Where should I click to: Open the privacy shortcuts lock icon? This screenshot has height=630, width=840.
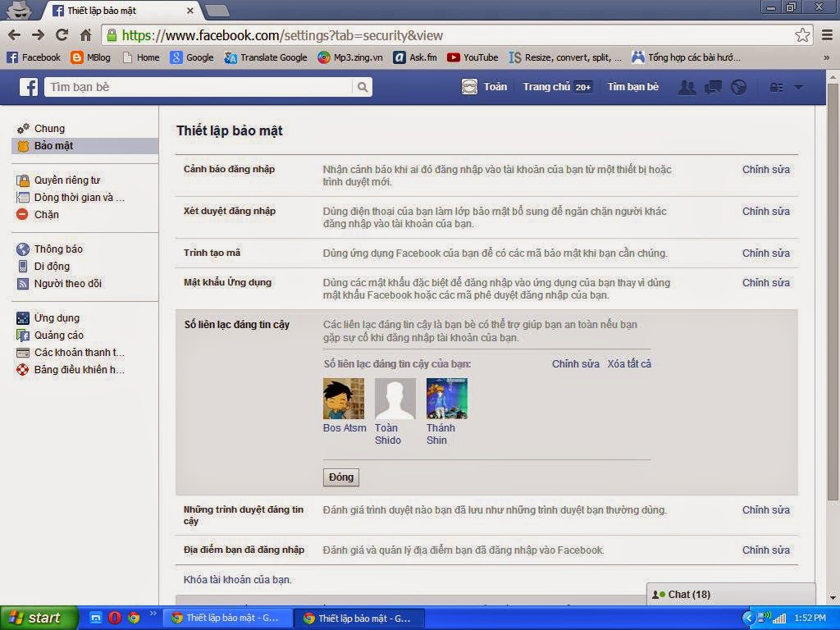pyautogui.click(x=776, y=87)
